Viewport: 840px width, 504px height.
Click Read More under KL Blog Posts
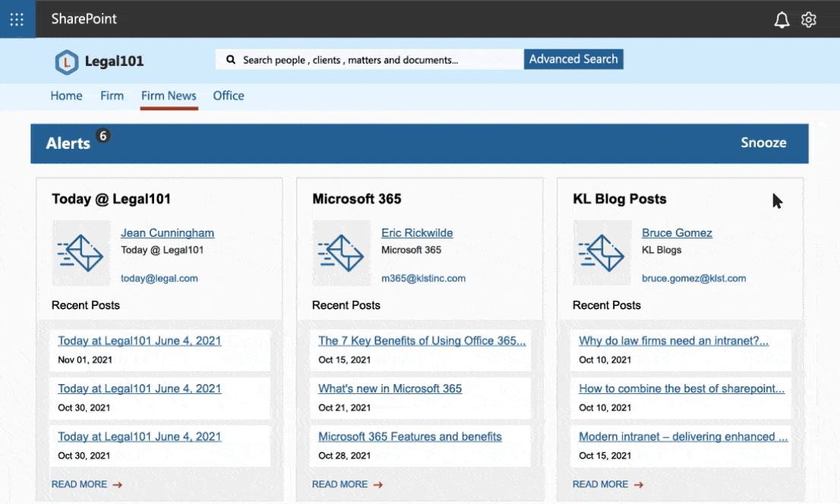(x=600, y=484)
